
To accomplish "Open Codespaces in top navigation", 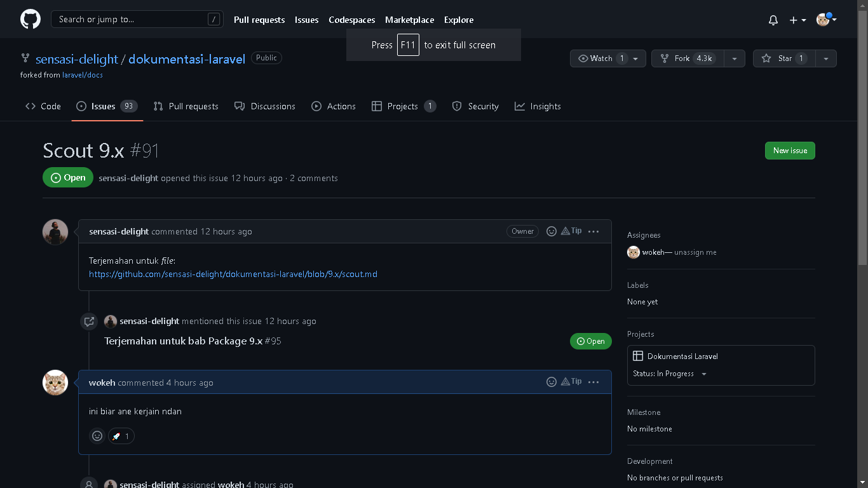I will 351,20.
